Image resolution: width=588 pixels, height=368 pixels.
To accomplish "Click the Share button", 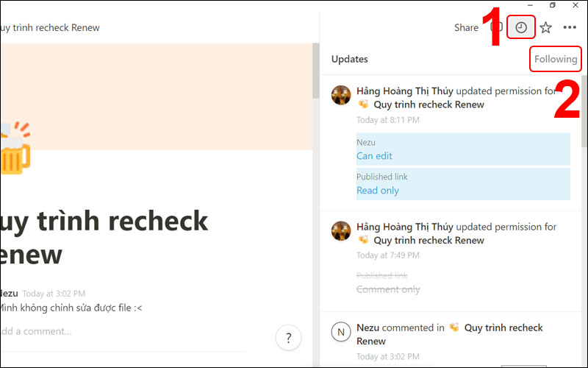I will pyautogui.click(x=466, y=28).
